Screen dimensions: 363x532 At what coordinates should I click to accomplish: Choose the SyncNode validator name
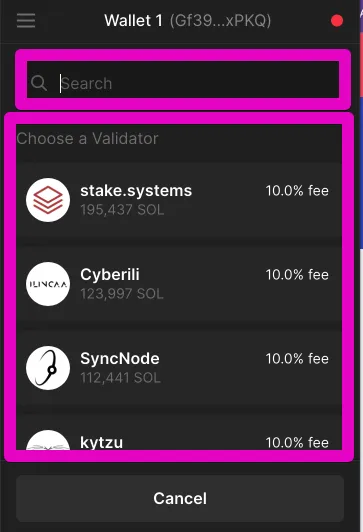[x=120, y=358]
